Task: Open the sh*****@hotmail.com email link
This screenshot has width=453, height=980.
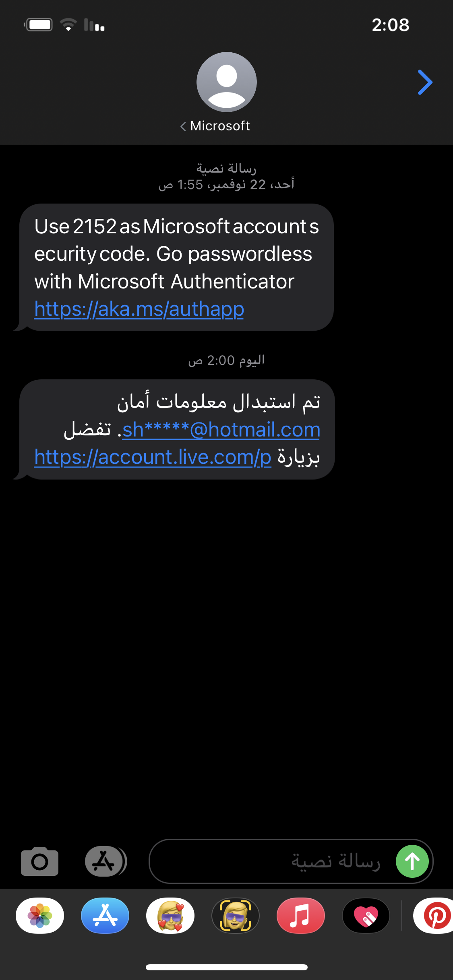Action: (221, 430)
